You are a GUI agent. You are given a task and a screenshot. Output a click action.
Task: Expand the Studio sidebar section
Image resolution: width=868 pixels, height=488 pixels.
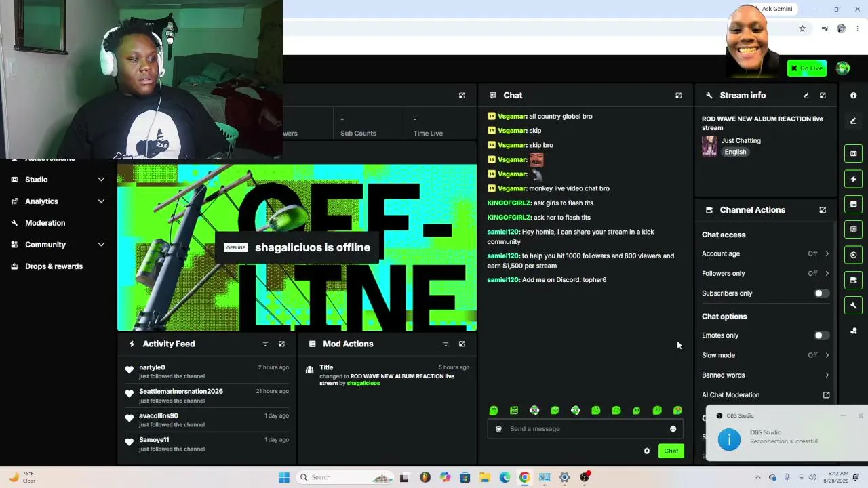pyautogui.click(x=58, y=180)
